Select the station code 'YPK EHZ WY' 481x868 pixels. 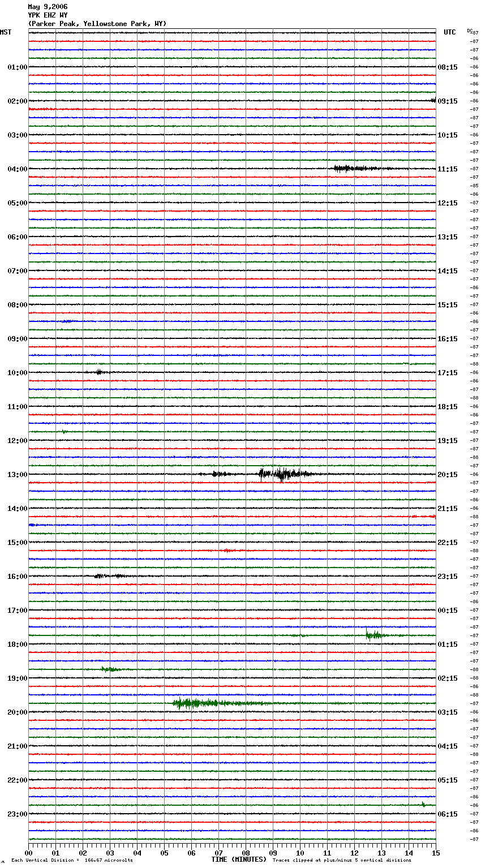click(48, 15)
